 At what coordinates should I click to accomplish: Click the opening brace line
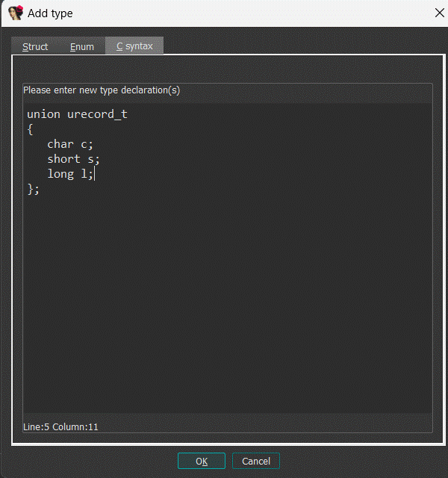point(31,129)
